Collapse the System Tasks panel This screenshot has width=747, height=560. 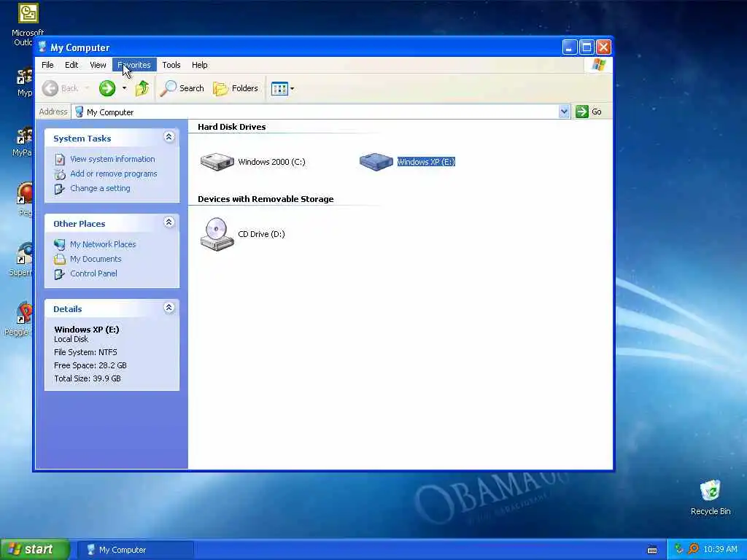[x=169, y=137]
